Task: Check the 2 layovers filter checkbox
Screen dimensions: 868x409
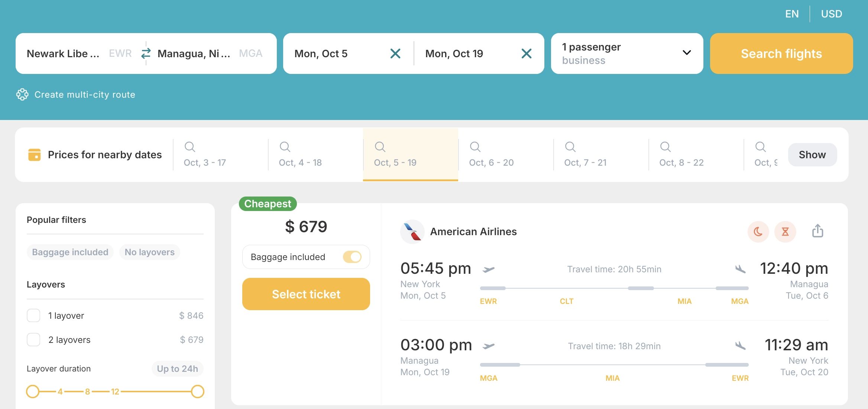Action: click(33, 339)
